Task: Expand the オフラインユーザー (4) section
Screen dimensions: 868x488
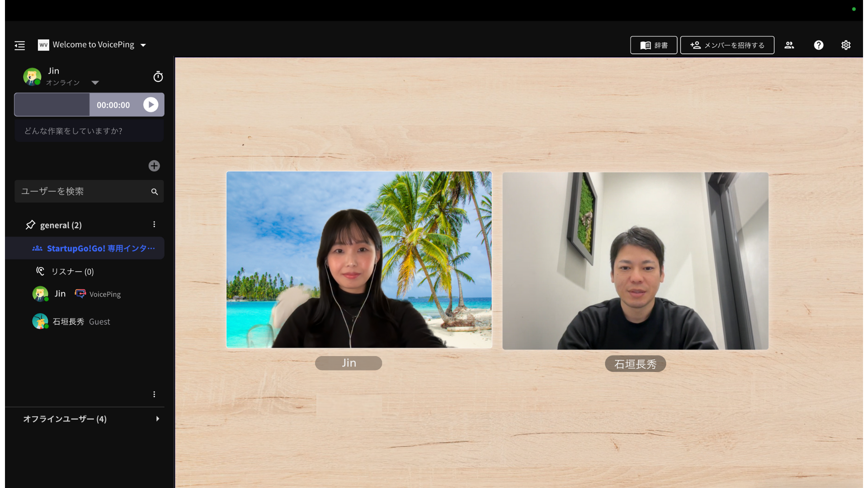Action: click(157, 418)
